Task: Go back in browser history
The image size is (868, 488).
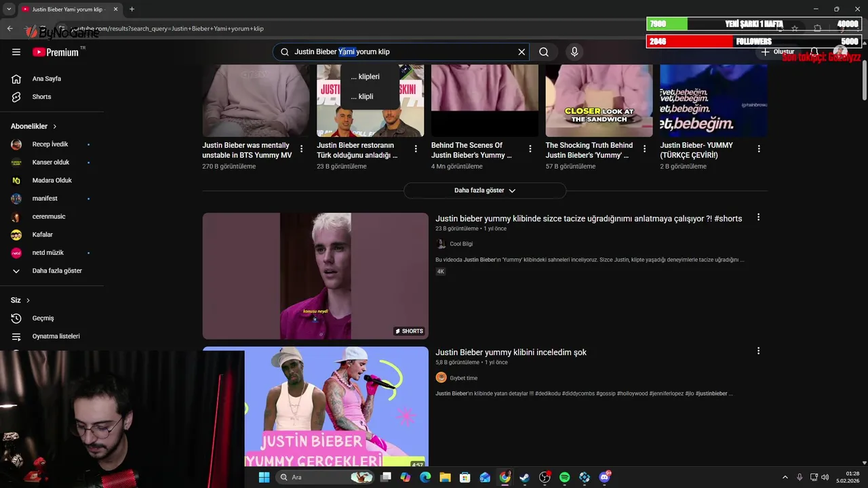Action: [9, 28]
